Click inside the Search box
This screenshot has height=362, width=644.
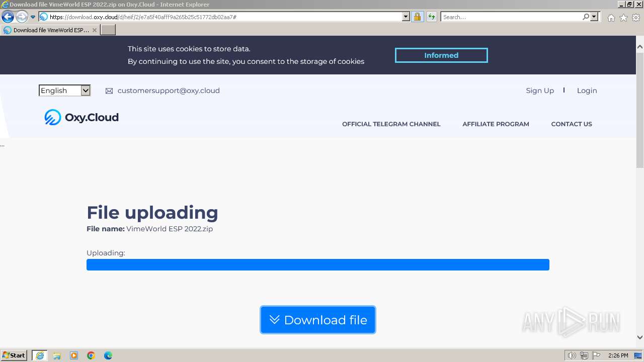(x=511, y=17)
